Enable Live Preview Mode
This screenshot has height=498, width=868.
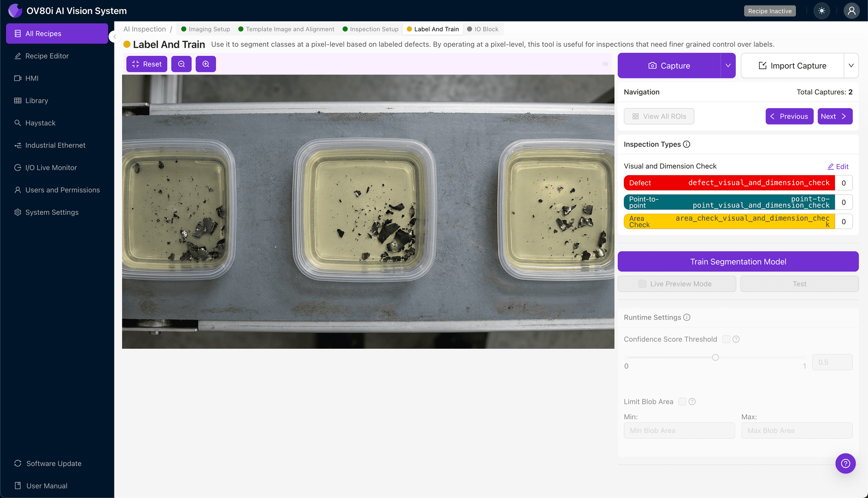pos(642,284)
